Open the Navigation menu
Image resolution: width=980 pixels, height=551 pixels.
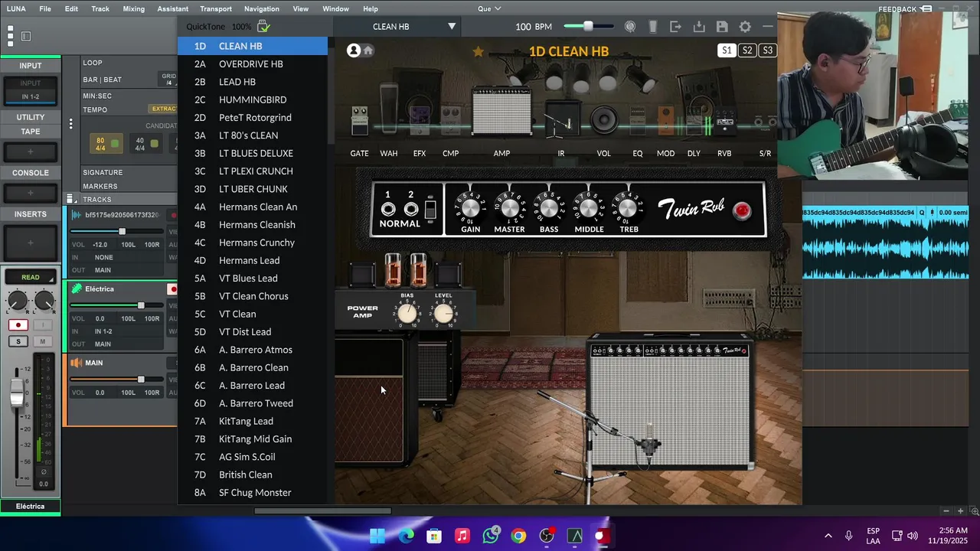tap(262, 8)
